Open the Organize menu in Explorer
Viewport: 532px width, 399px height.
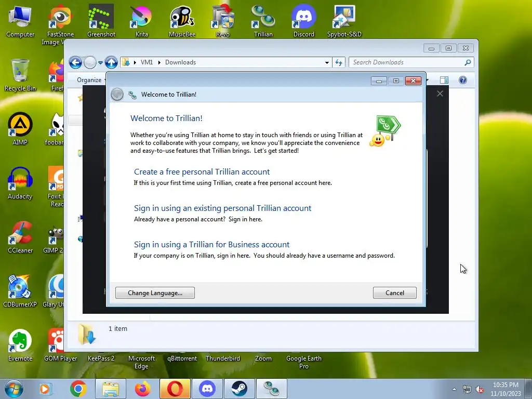(89, 80)
